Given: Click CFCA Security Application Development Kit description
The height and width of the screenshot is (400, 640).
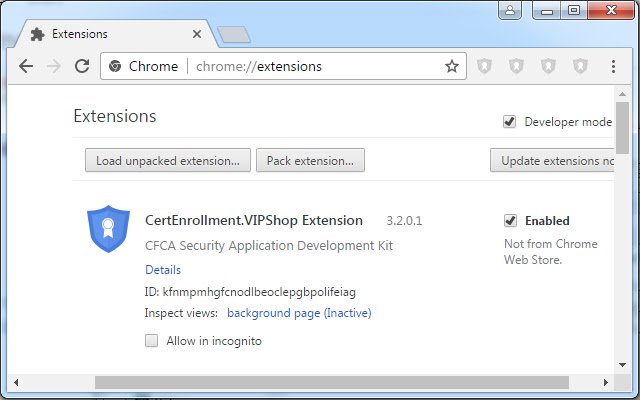Looking at the screenshot, I should 269,246.
